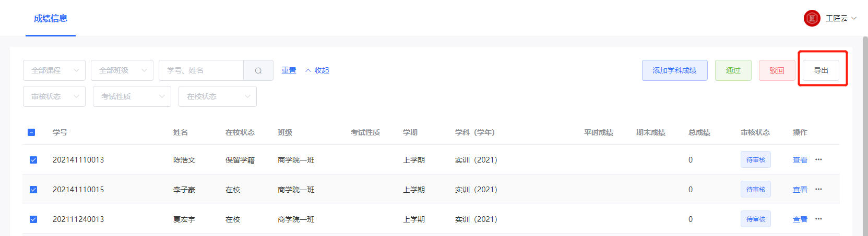Screen dimensions: 868x236
Task: Uncheck the row for 李子豪
Action: click(x=33, y=190)
